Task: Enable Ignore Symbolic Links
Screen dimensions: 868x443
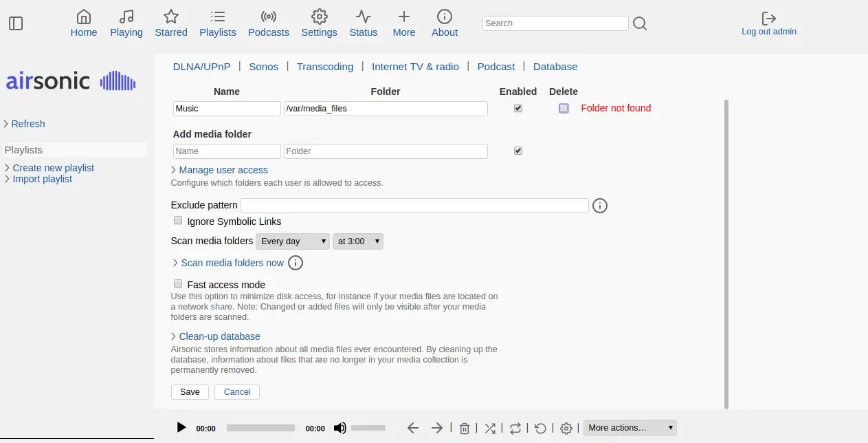Action: pos(178,221)
